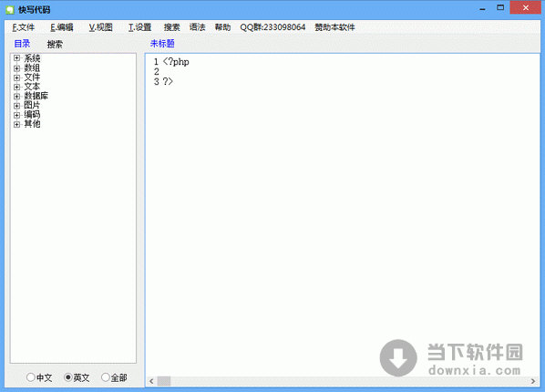The image size is (545, 392).
Task: Select the 图片 label in directory tree
Action: pos(32,105)
